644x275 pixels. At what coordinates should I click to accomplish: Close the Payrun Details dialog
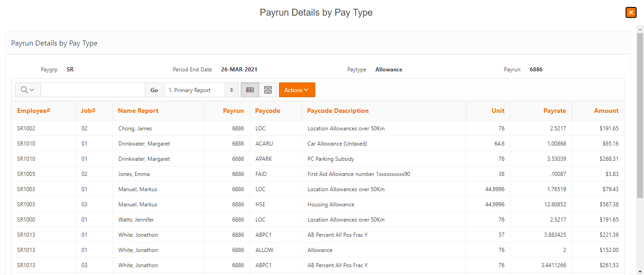pos(631,12)
